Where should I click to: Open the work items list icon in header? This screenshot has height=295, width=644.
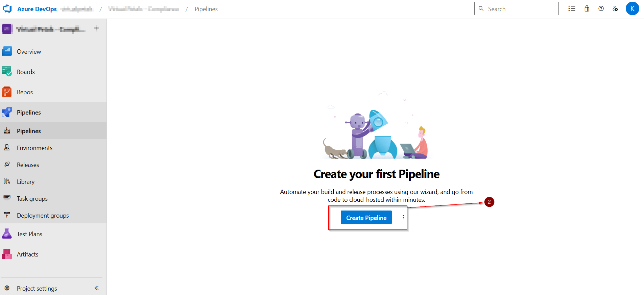(x=572, y=9)
